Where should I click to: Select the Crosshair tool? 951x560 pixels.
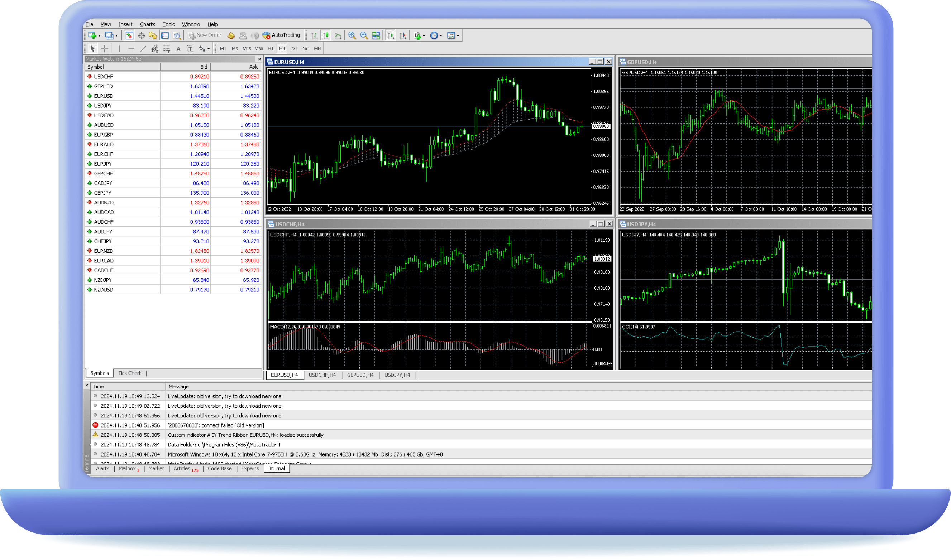(x=105, y=49)
